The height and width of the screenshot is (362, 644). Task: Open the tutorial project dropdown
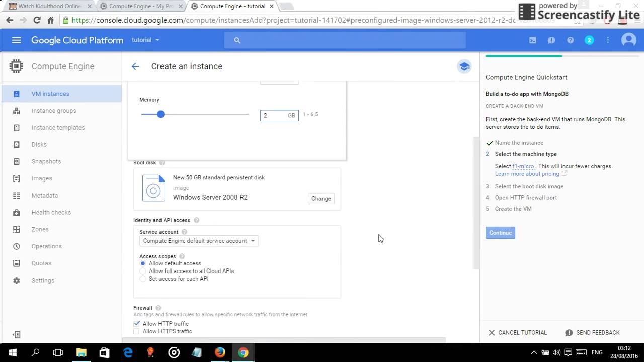tap(145, 40)
